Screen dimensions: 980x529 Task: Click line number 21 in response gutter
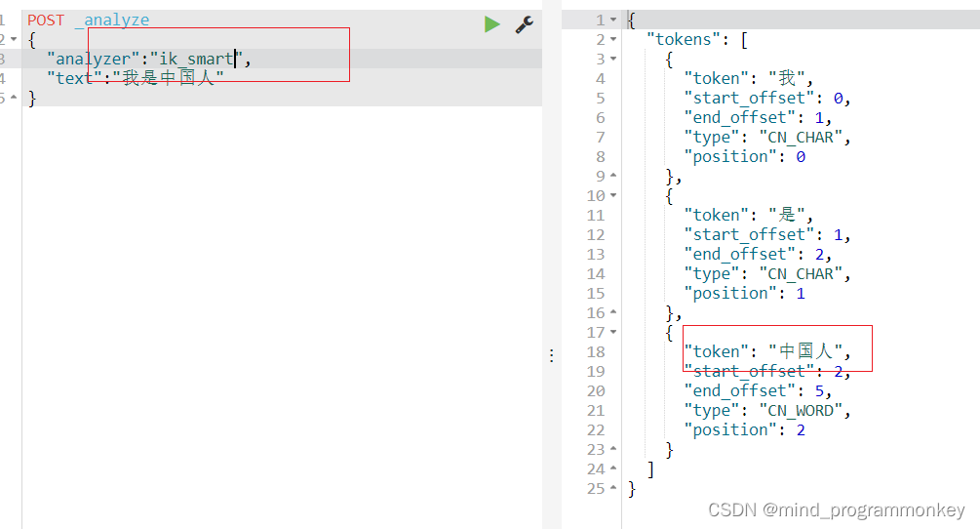coord(596,411)
